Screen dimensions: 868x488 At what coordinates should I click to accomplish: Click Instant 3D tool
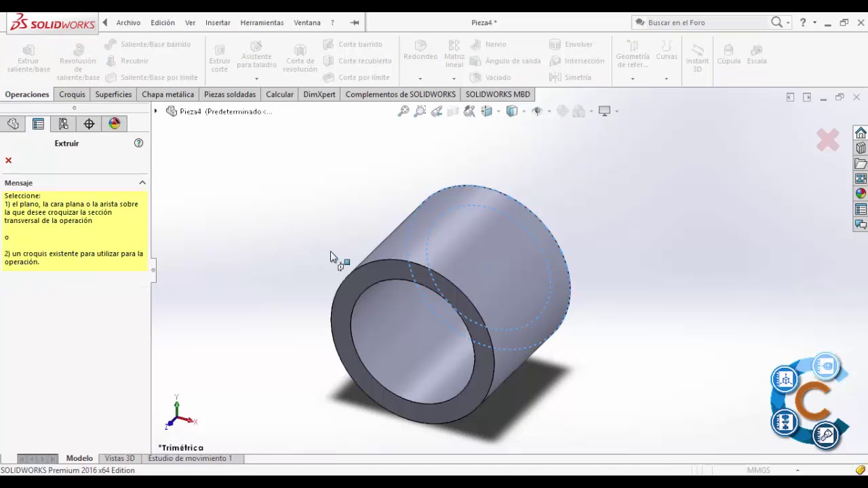[697, 58]
